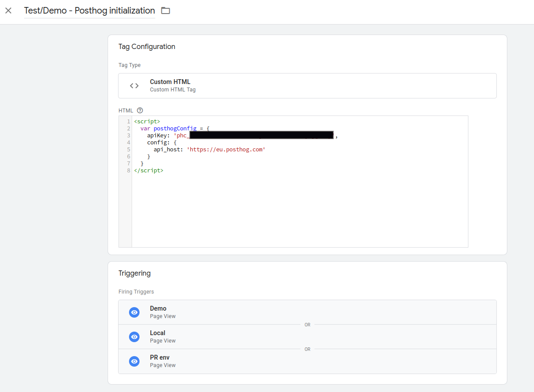Click line number 5 in the editor gutter
Viewport: 534px width, 392px height.
[x=129, y=150]
